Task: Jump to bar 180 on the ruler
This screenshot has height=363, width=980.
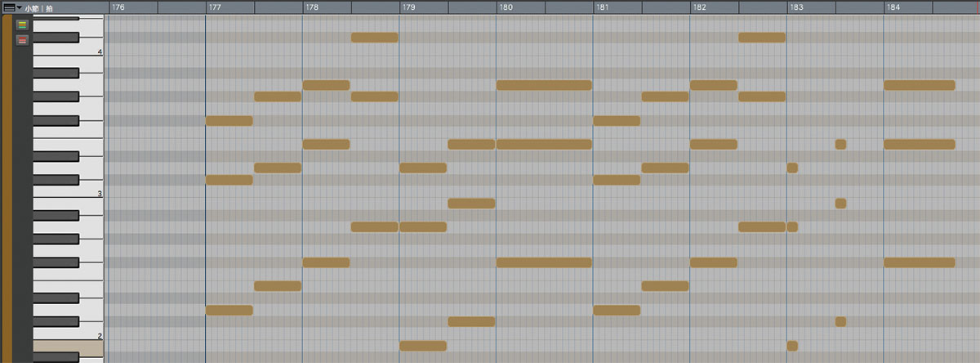Action: click(x=506, y=7)
